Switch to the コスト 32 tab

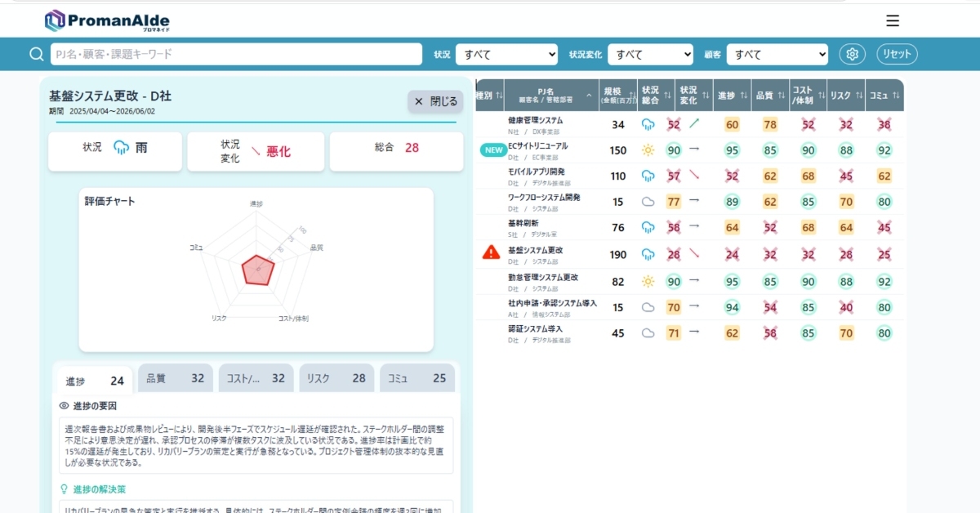coord(256,378)
